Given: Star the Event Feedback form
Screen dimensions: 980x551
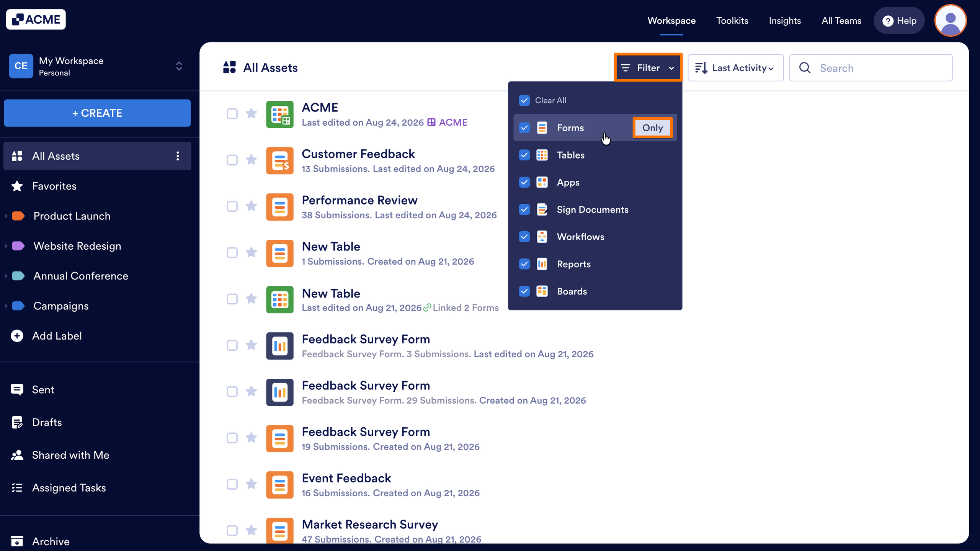Looking at the screenshot, I should pyautogui.click(x=251, y=484).
